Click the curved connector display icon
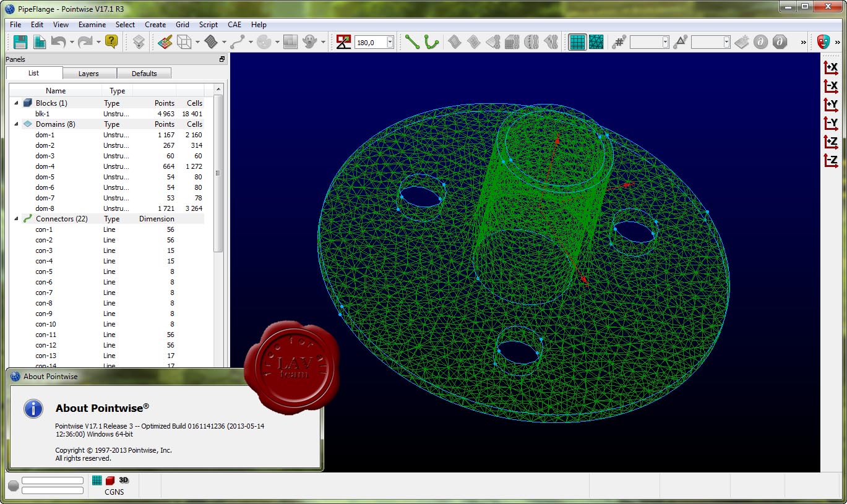 [x=238, y=41]
